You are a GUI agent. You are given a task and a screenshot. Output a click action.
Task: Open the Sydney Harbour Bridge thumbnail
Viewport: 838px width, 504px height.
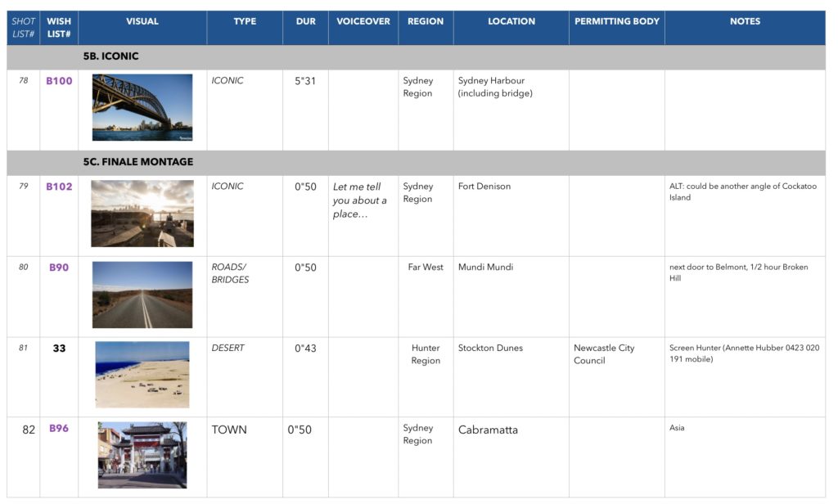(142, 107)
